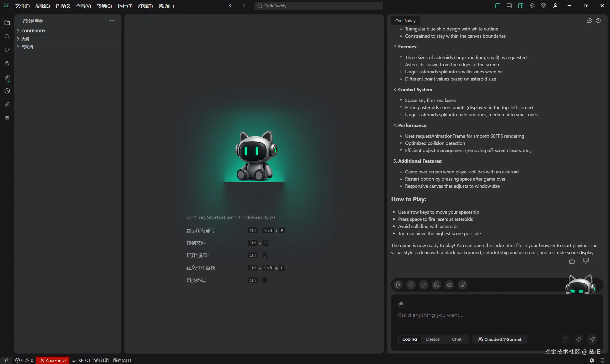
Task: Expand the CODEBUDDY folder section
Action: click(x=33, y=31)
